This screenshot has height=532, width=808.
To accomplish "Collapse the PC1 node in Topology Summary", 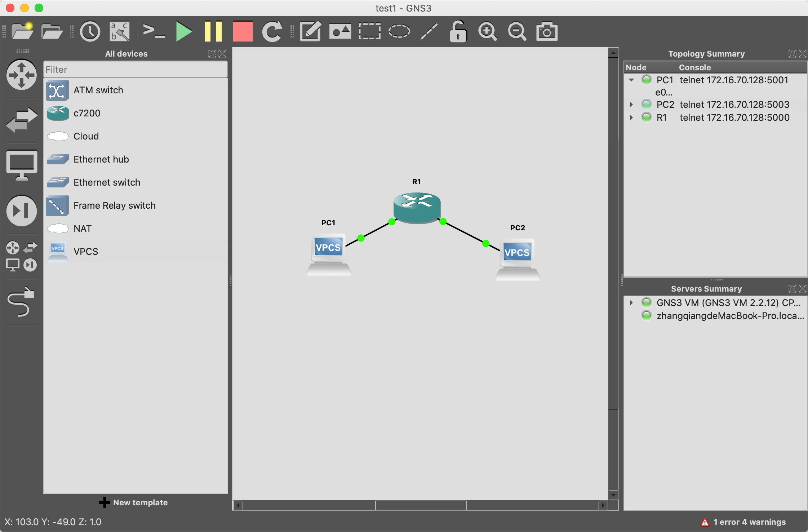I will (x=631, y=80).
